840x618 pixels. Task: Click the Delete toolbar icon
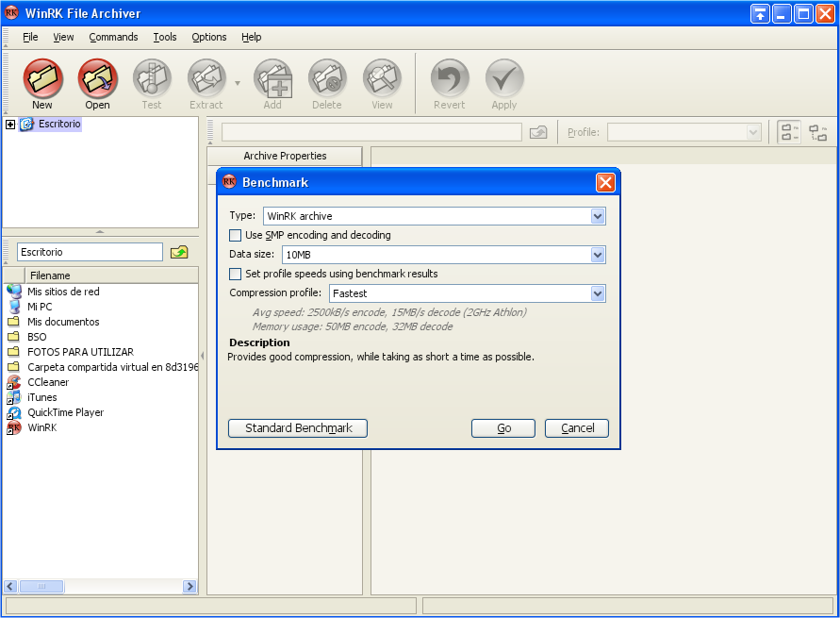point(327,79)
